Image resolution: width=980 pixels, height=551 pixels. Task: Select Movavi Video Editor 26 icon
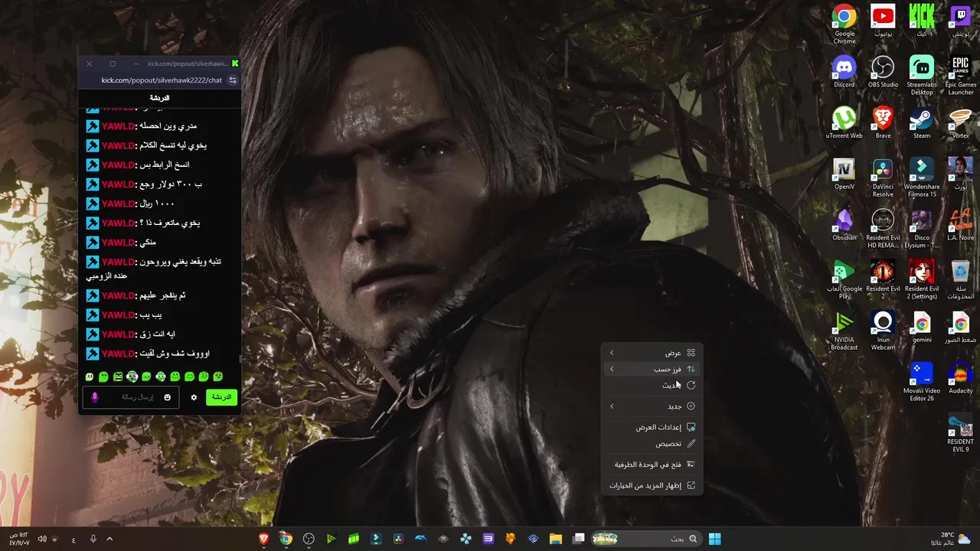coord(922,381)
